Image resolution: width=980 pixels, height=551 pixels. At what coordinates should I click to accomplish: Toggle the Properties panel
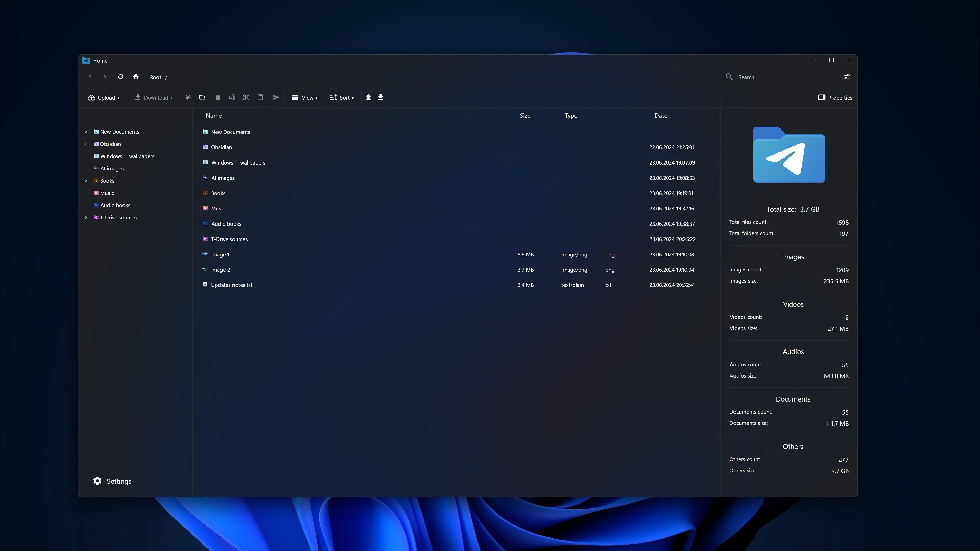[835, 98]
